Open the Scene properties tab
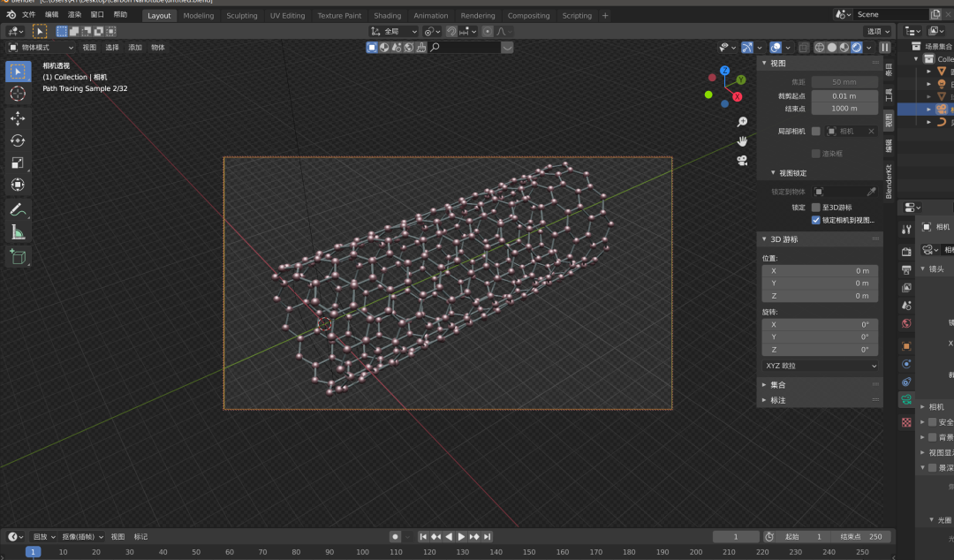The width and height of the screenshot is (954, 560). pyautogui.click(x=906, y=305)
